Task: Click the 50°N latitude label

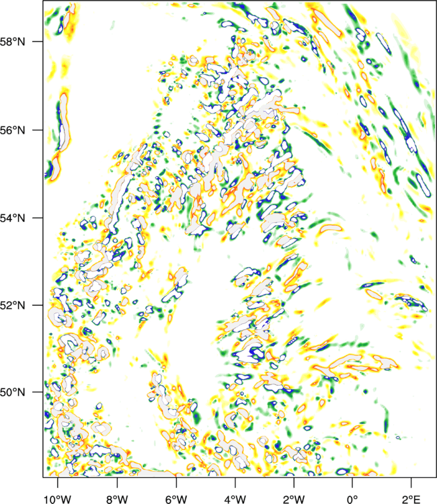Action: click(13, 392)
